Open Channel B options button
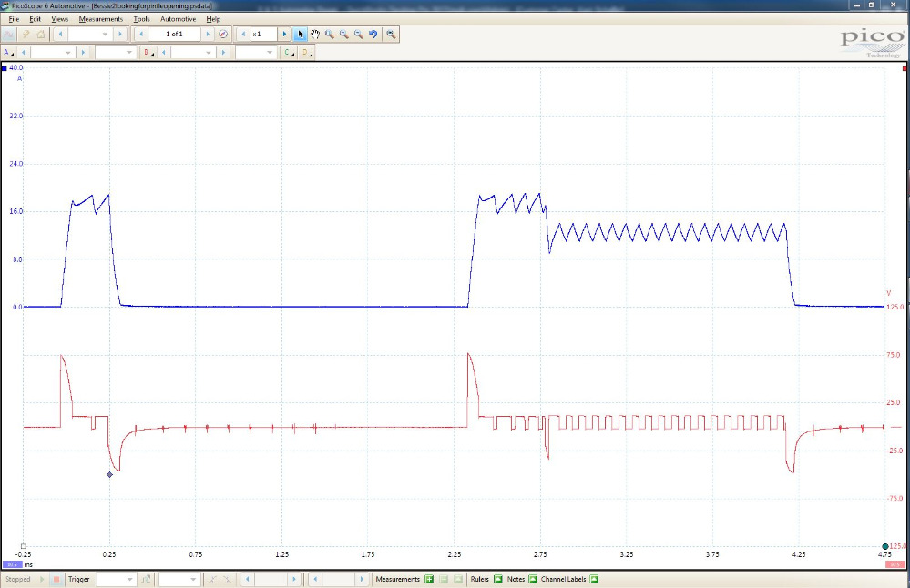910x588 pixels. pos(148,53)
